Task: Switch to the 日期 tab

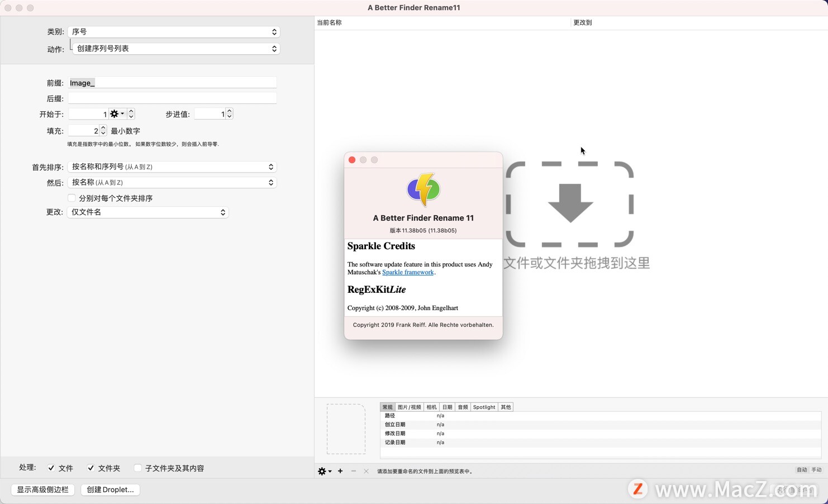Action: click(x=448, y=407)
